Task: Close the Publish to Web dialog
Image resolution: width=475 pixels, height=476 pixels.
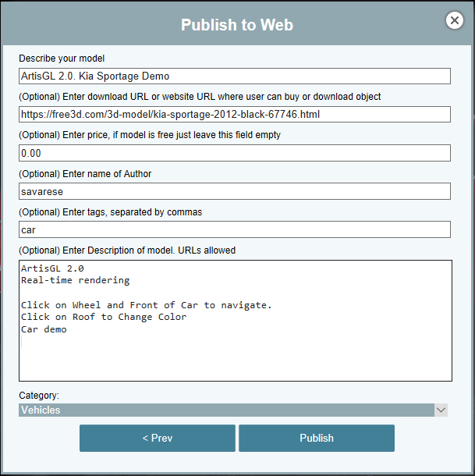Action: pos(455,20)
